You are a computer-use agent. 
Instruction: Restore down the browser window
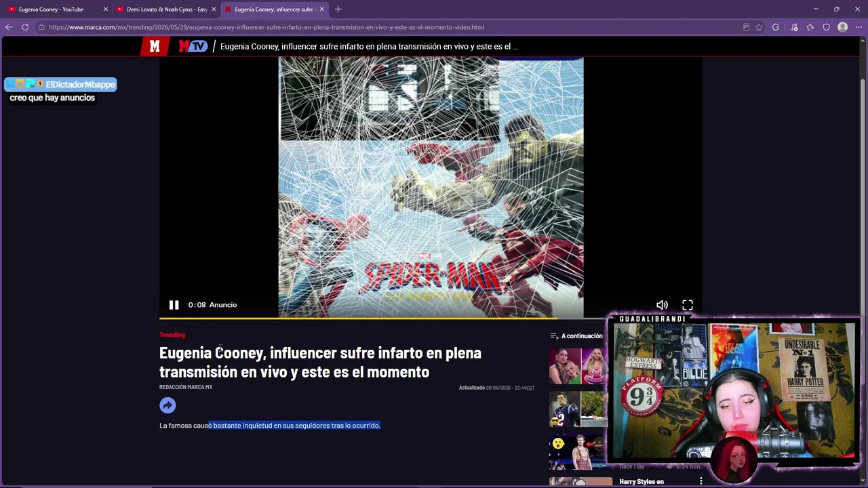[x=837, y=9]
